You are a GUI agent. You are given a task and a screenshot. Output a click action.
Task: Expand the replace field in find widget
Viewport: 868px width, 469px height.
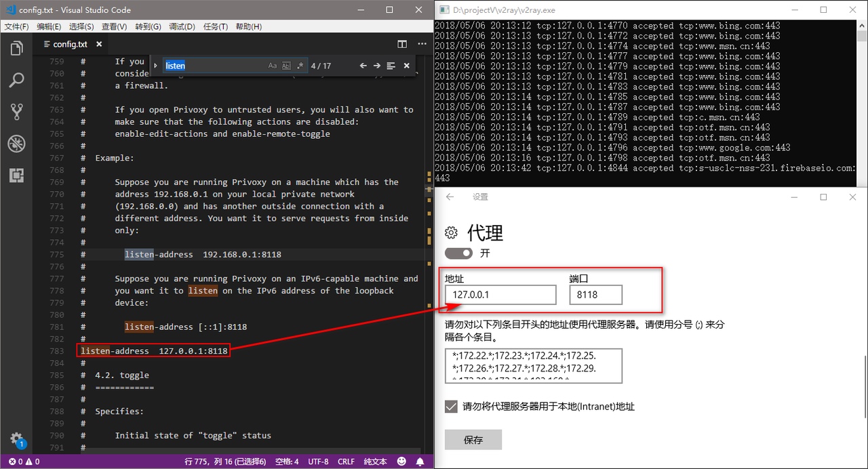(155, 66)
